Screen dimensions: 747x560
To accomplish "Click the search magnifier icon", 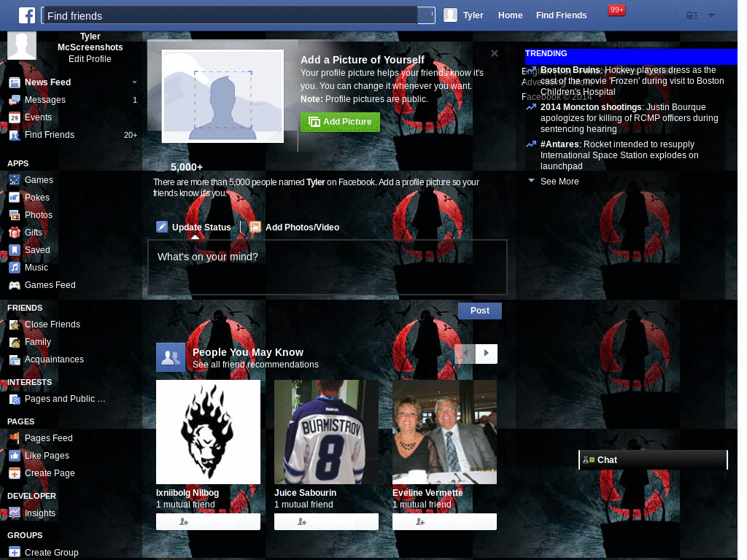I will click(426, 15).
